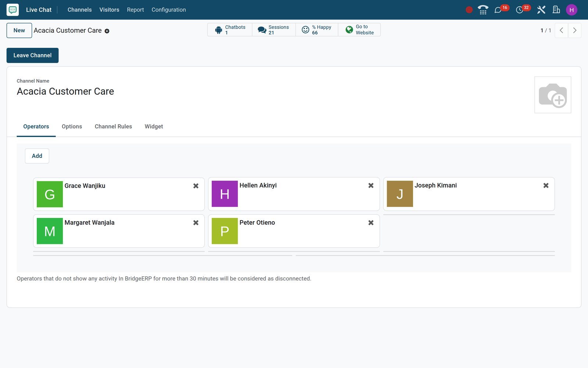588x368 pixels.
Task: Open the Report menu
Action: click(135, 10)
